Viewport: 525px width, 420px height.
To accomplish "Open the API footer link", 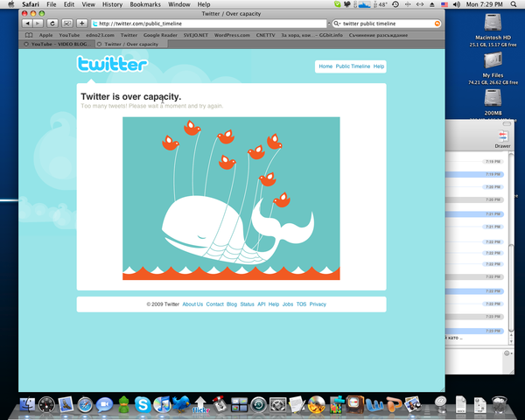I will (x=262, y=304).
